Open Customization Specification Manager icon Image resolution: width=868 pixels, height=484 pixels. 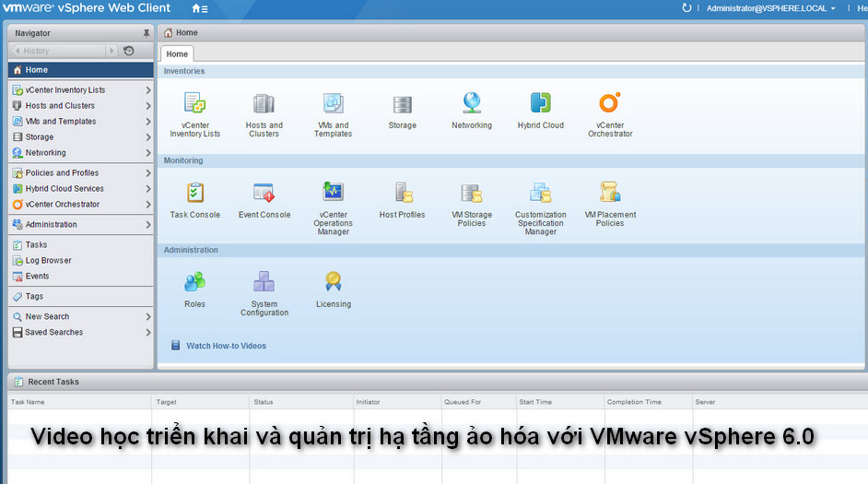click(x=541, y=193)
